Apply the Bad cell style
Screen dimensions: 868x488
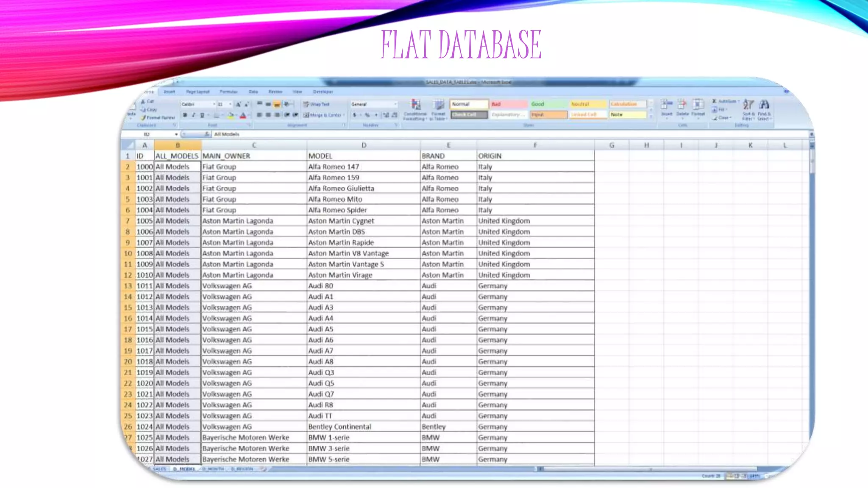click(x=509, y=104)
